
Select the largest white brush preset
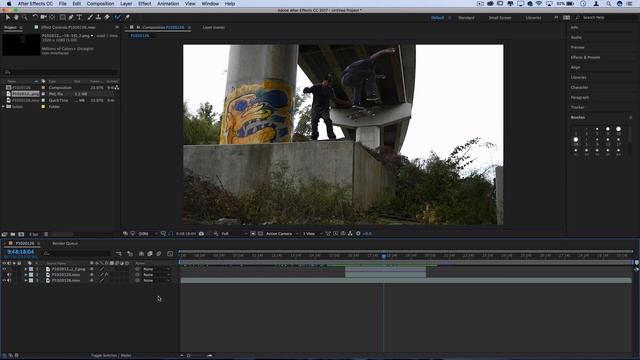click(x=576, y=140)
